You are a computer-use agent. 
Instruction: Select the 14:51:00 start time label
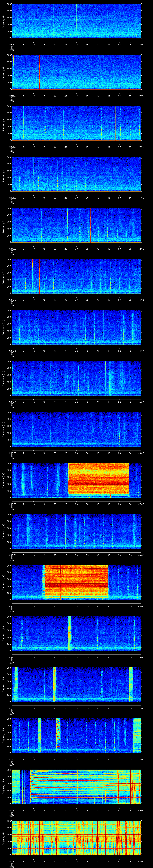(x=12, y=759)
